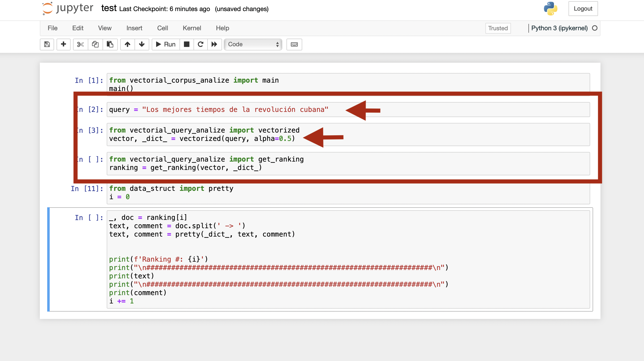The image size is (644, 361).
Task: Open the command palette keyboard icon
Action: point(294,44)
